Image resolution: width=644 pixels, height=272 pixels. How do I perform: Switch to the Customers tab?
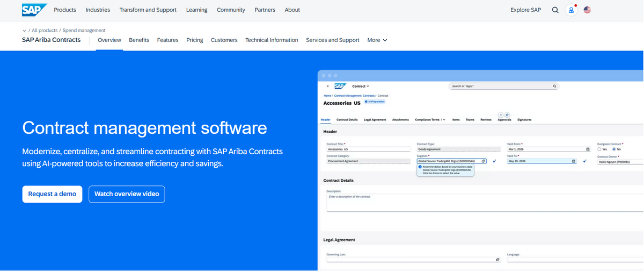click(224, 40)
